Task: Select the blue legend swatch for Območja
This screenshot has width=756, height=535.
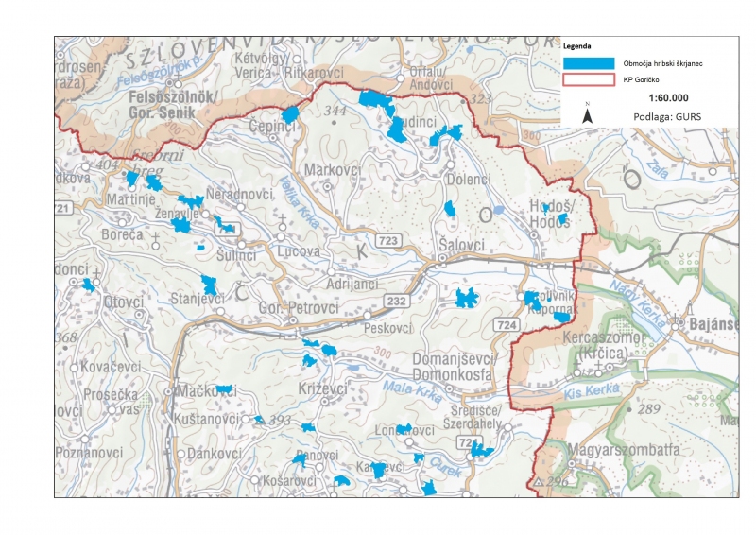Action: tap(588, 62)
